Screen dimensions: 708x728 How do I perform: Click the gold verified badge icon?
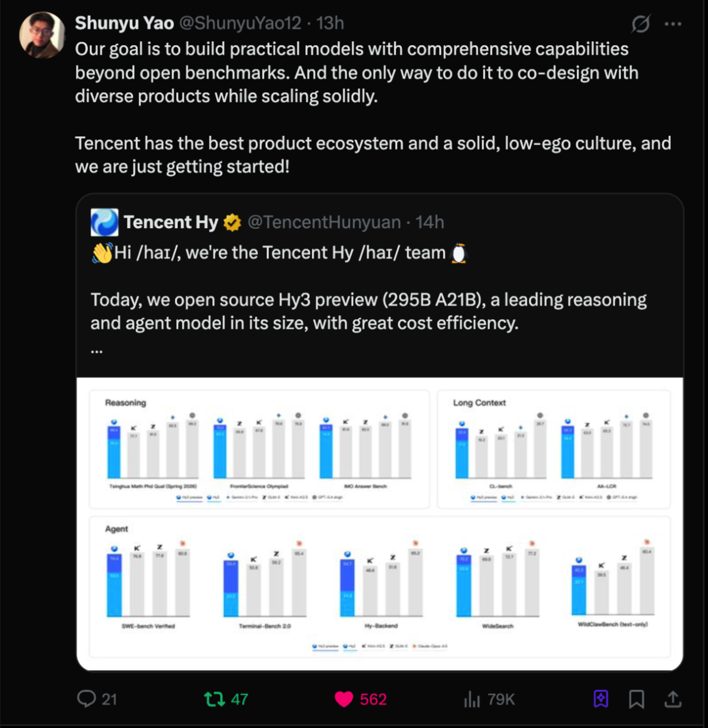pyautogui.click(x=232, y=223)
